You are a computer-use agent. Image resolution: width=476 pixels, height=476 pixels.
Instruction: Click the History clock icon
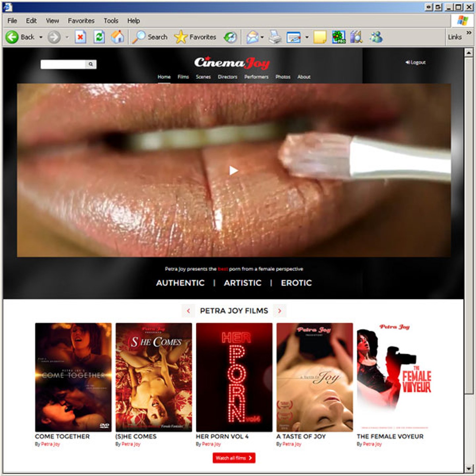click(230, 37)
